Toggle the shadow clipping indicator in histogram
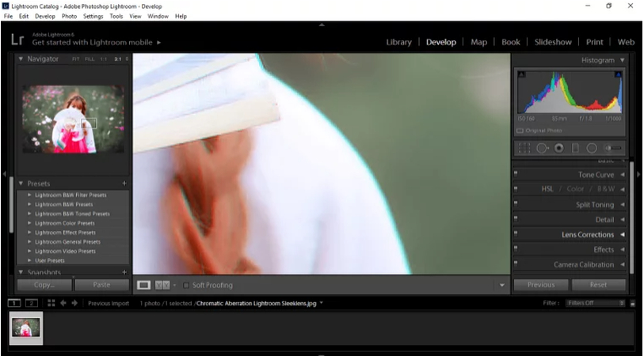 (521, 74)
